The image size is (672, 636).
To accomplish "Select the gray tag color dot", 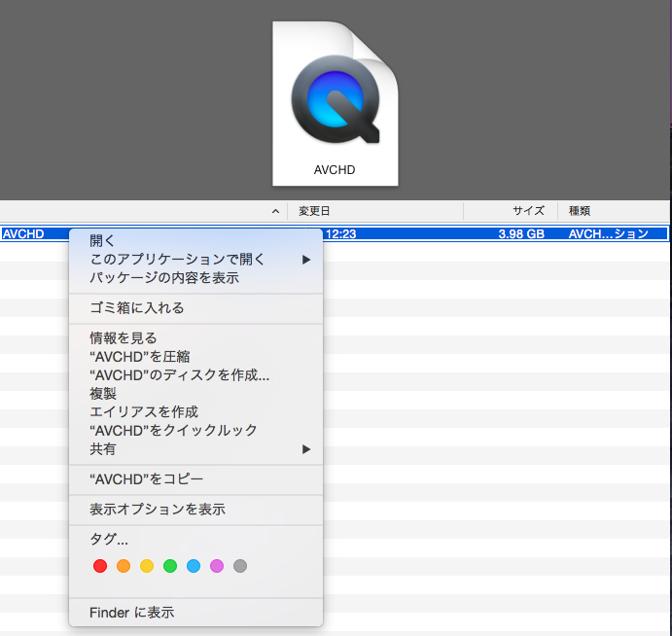I will click(x=240, y=566).
